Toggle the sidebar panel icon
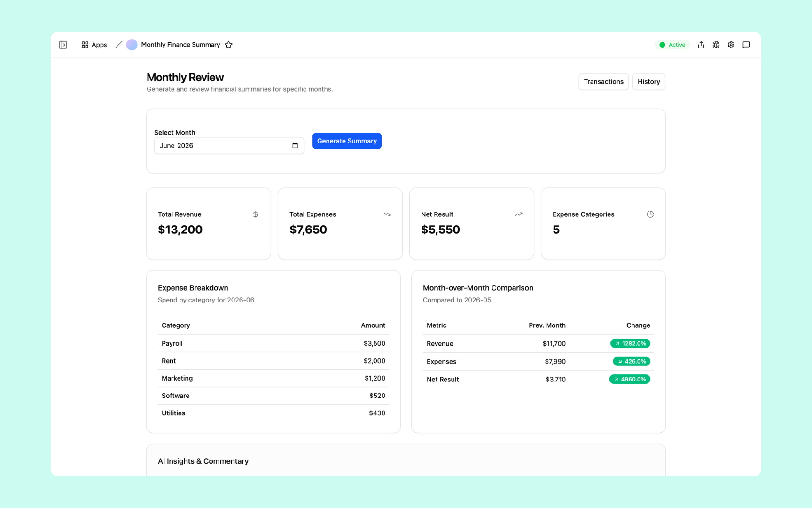The width and height of the screenshot is (812, 508). click(63, 45)
